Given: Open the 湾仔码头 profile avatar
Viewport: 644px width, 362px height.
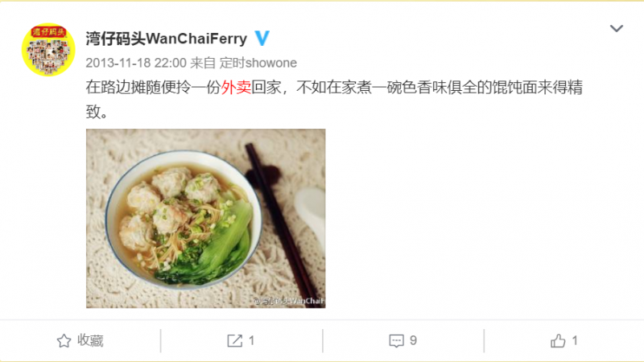Looking at the screenshot, I should click(48, 49).
